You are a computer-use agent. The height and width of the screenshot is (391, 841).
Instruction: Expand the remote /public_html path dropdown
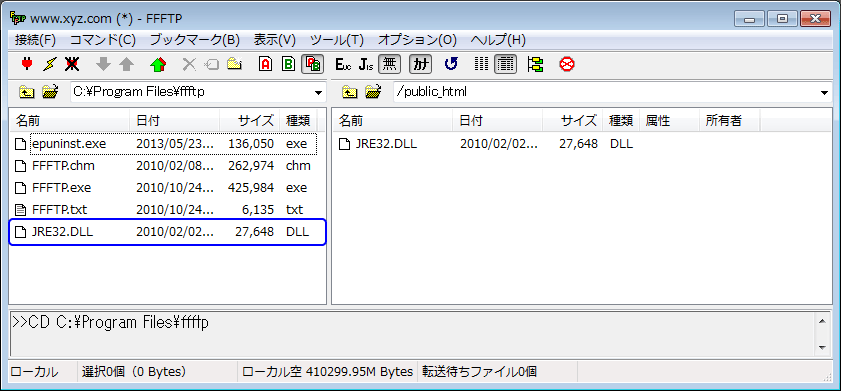point(825,93)
